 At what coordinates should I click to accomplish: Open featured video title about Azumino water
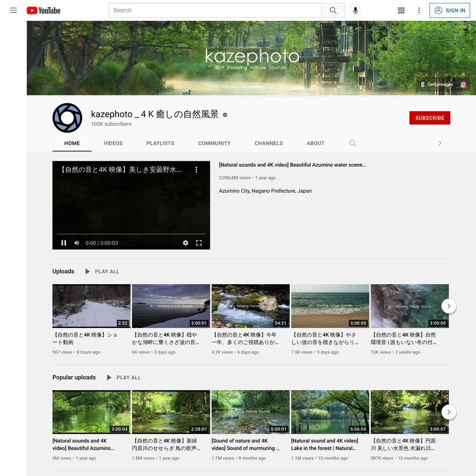pyautogui.click(x=292, y=165)
